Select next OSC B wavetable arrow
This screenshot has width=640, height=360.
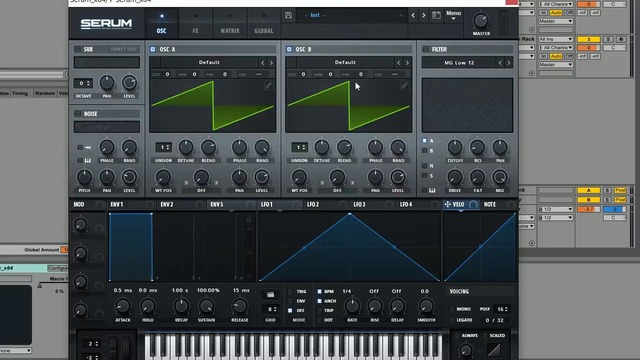pos(407,63)
